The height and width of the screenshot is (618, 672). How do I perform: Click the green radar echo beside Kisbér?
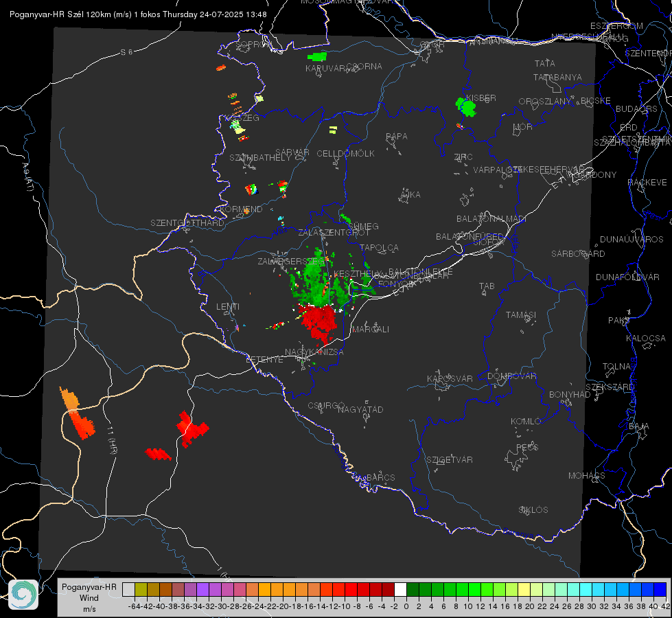(466, 107)
